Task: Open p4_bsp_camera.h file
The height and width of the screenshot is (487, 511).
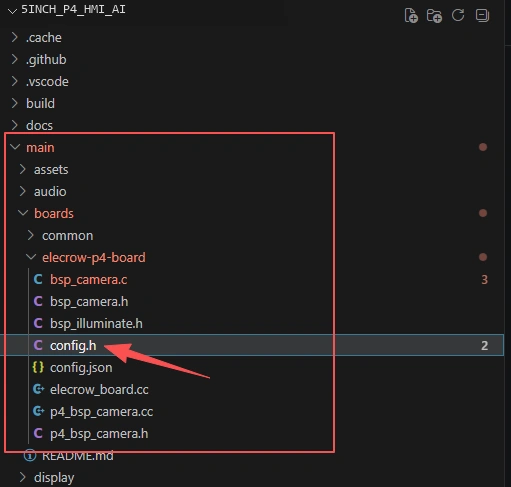Action: tap(99, 434)
